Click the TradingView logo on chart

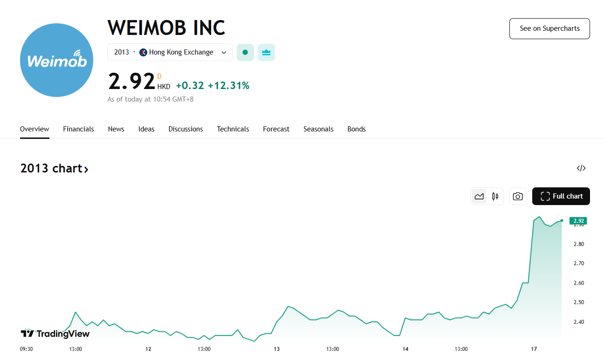coord(55,333)
